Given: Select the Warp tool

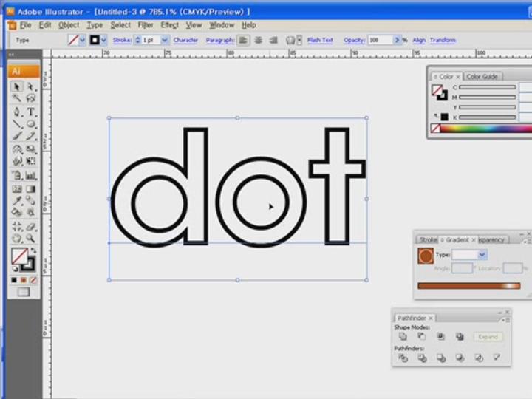Looking at the screenshot, I should [x=16, y=161].
